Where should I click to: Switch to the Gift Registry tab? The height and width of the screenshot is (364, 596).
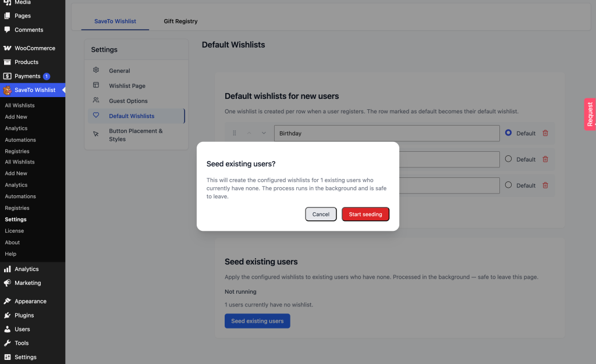(x=180, y=22)
